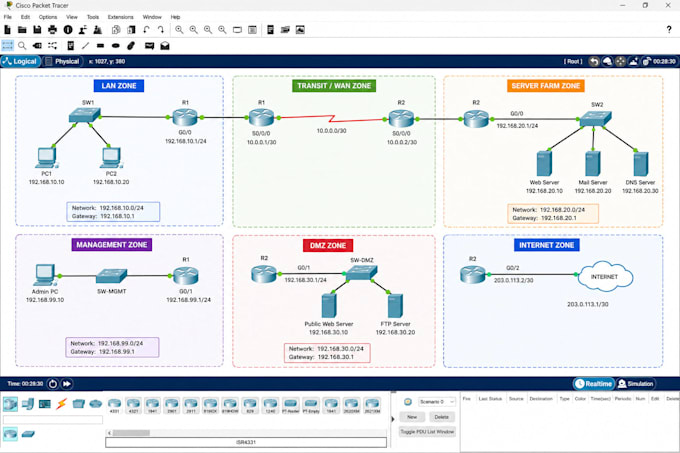Switch to the Physical workspace tab
Image resolution: width=680 pixels, height=453 pixels.
click(62, 62)
